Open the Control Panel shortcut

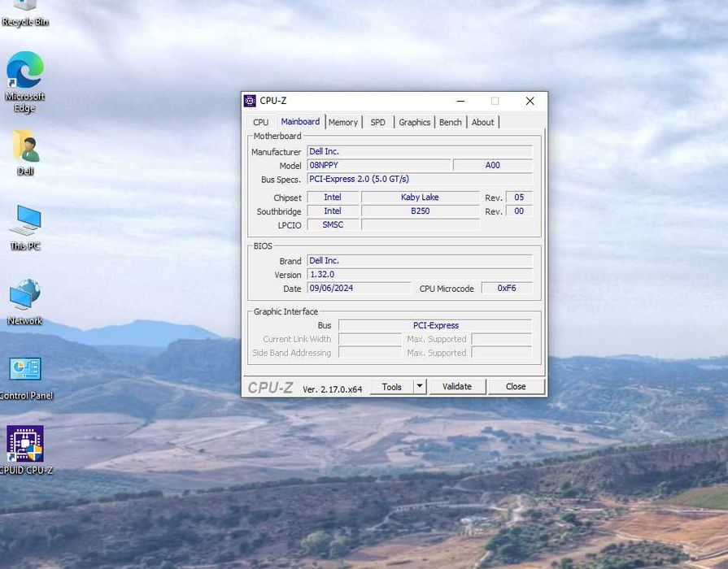[x=25, y=378]
